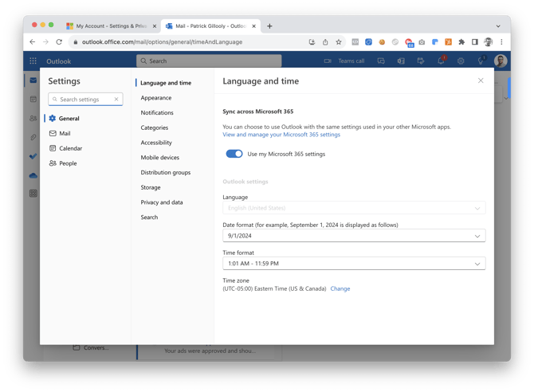Click the Teams call camera icon
The image size is (534, 392).
pyautogui.click(x=328, y=61)
